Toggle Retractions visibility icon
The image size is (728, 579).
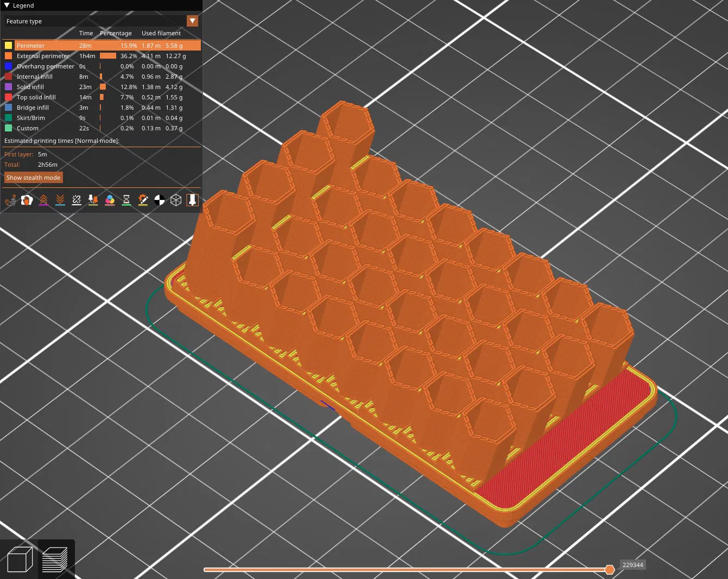click(43, 200)
